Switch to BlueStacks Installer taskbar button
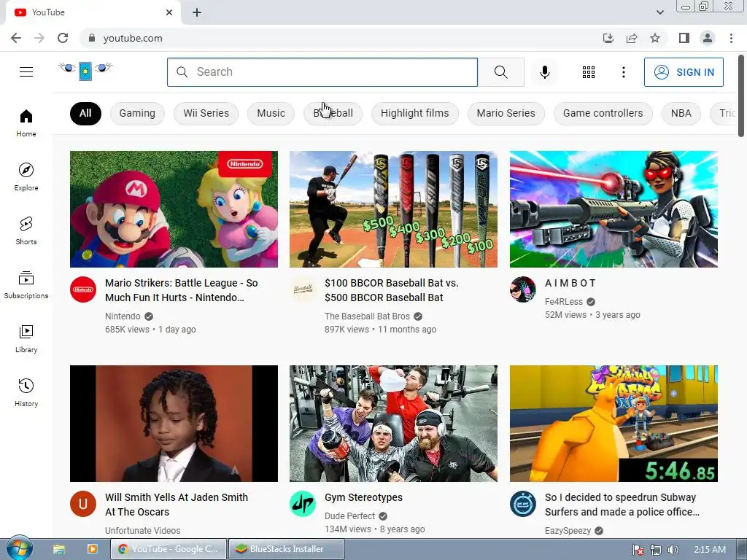 coord(286,549)
